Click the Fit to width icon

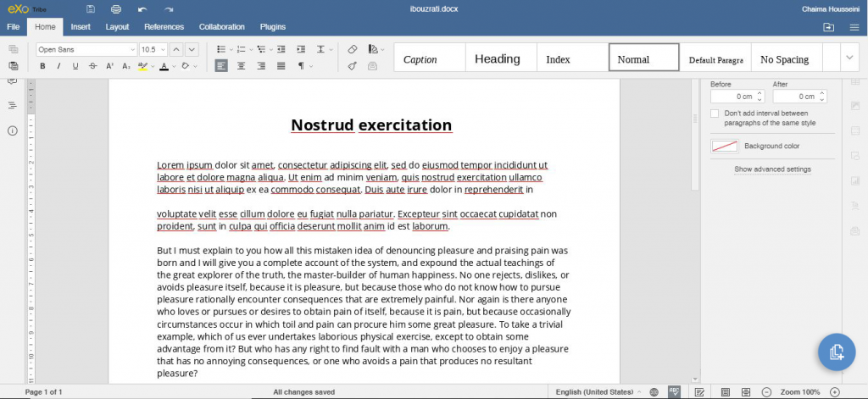(x=746, y=392)
